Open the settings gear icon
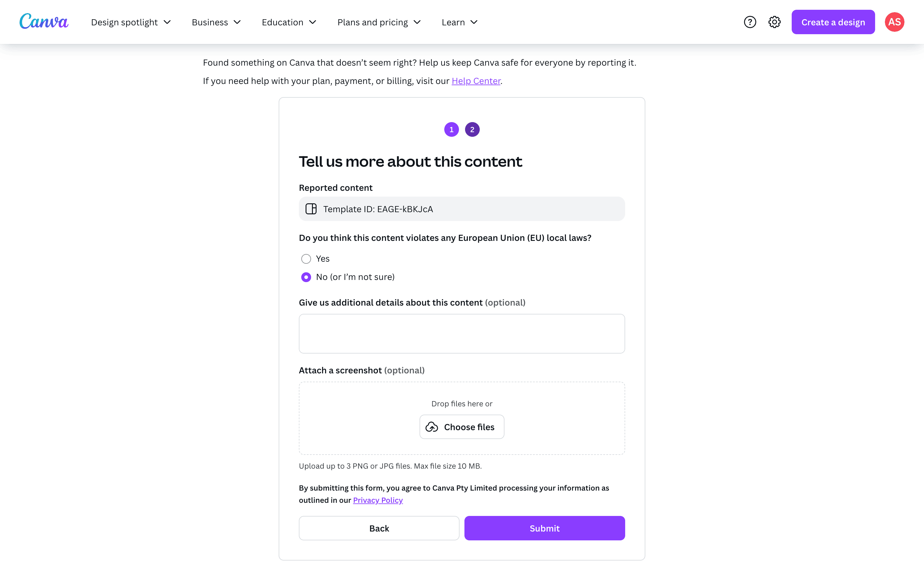The height and width of the screenshot is (577, 924). coord(774,22)
